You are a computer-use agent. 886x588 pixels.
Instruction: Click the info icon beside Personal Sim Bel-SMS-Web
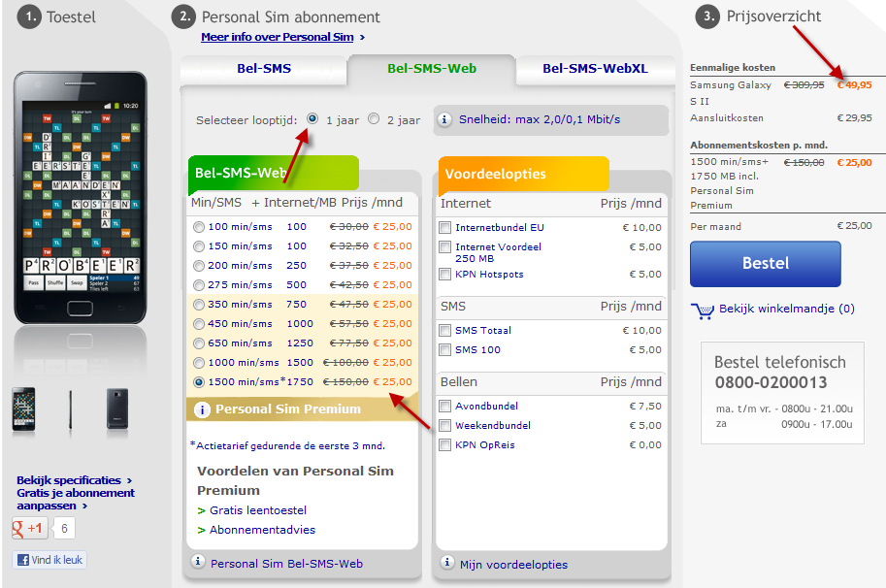pos(198,562)
